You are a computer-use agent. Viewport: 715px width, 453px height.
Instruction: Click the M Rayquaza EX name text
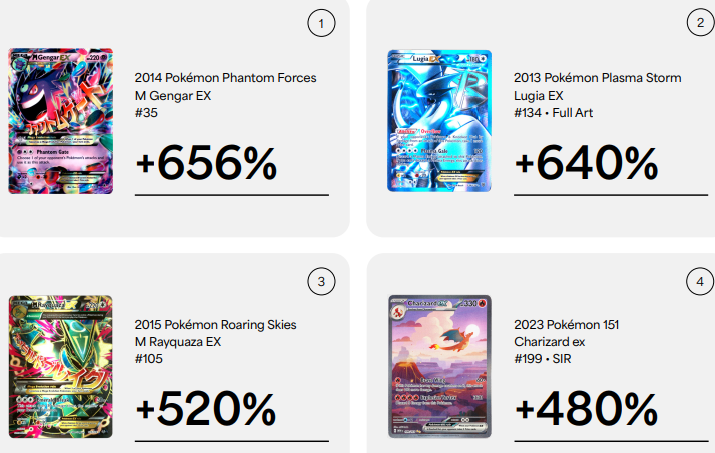pos(178,342)
